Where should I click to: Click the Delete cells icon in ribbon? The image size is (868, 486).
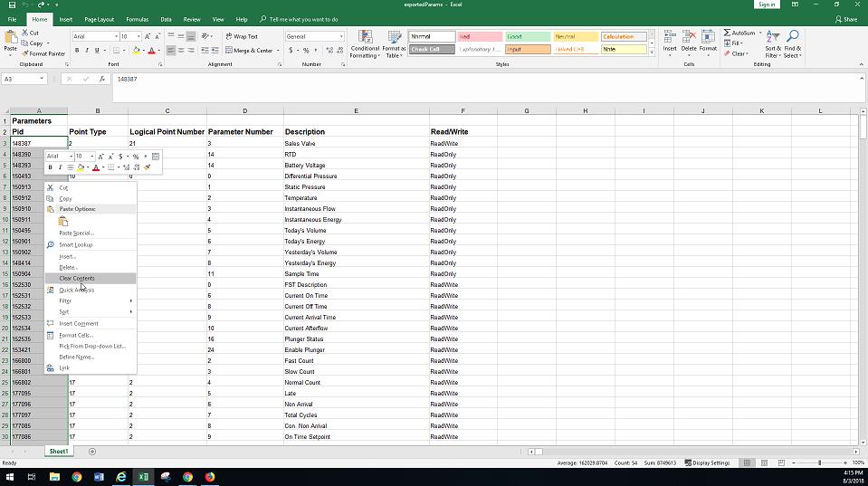689,37
